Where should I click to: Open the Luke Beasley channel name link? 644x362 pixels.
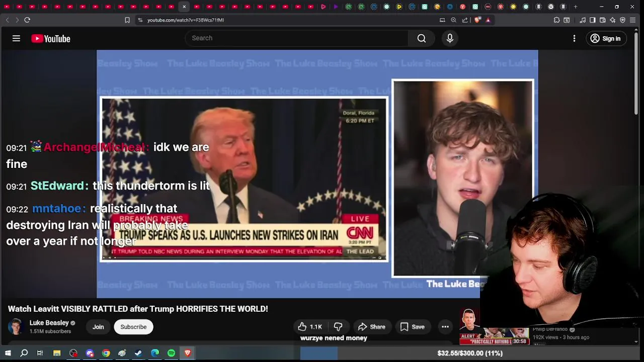pos(49,323)
